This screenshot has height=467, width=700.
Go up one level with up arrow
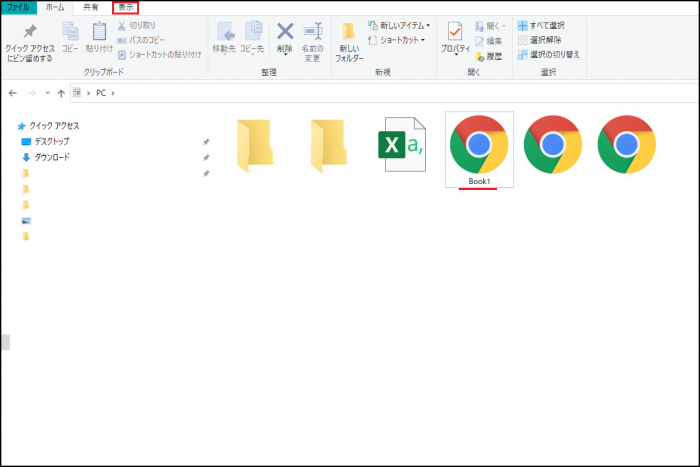[61, 93]
